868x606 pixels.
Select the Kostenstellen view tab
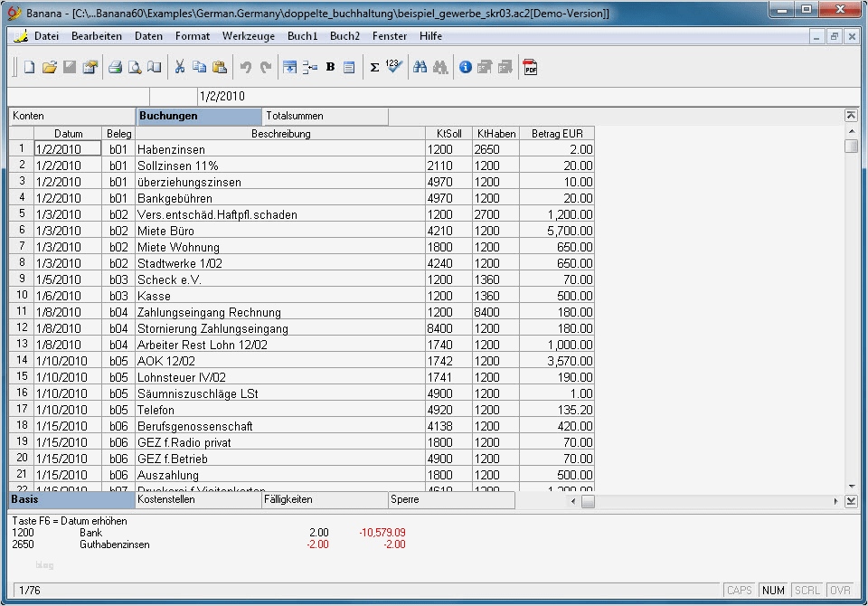click(198, 499)
